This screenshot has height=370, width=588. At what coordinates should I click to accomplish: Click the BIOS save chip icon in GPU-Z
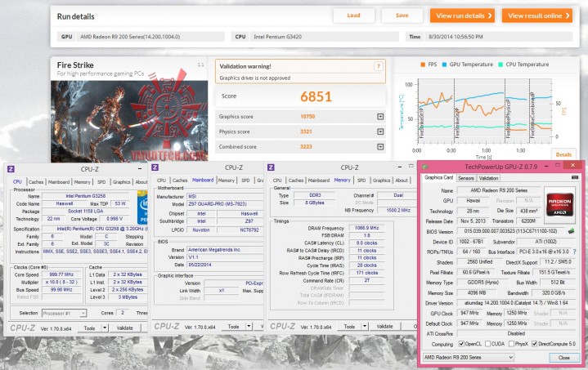pyautogui.click(x=571, y=231)
